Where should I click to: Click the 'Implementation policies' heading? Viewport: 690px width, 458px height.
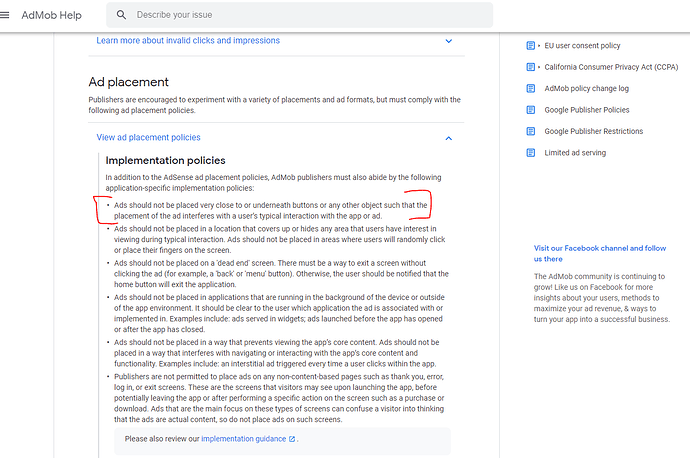tap(165, 160)
